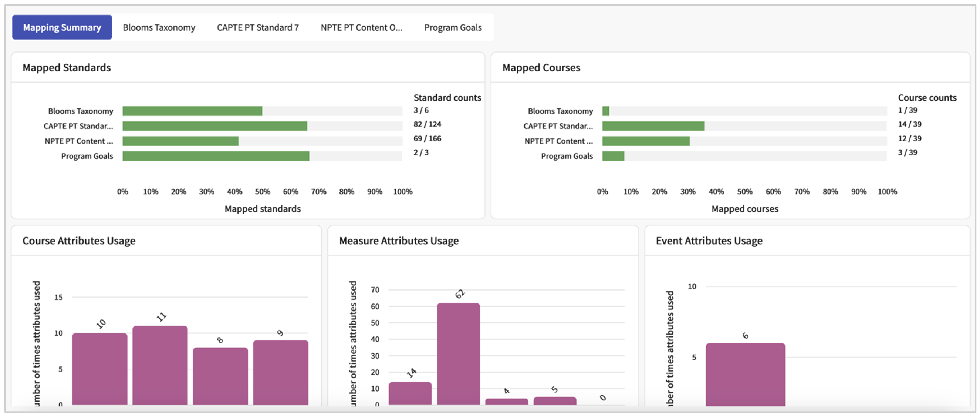
Task: Click the bar labeled 62 in Measure Attributes
Action: click(458, 353)
